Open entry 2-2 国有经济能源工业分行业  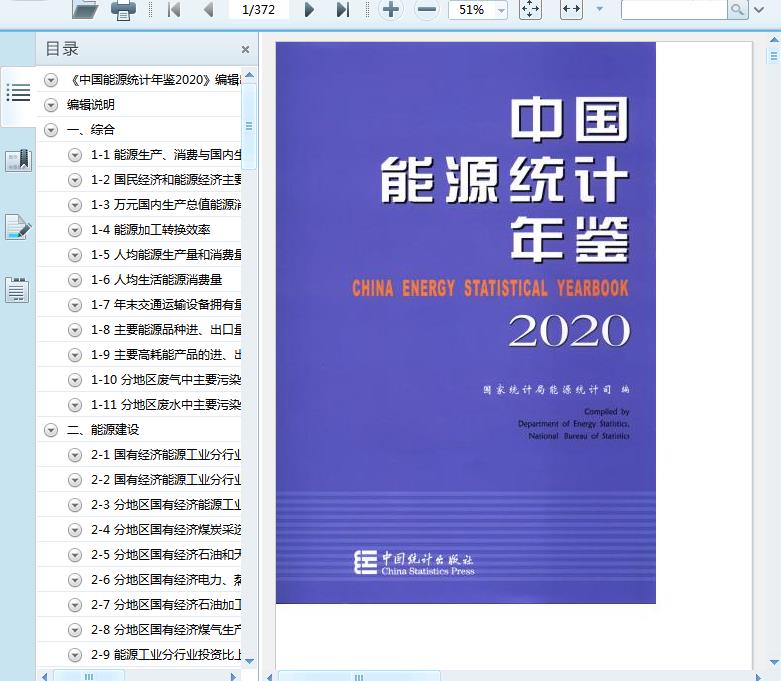166,480
